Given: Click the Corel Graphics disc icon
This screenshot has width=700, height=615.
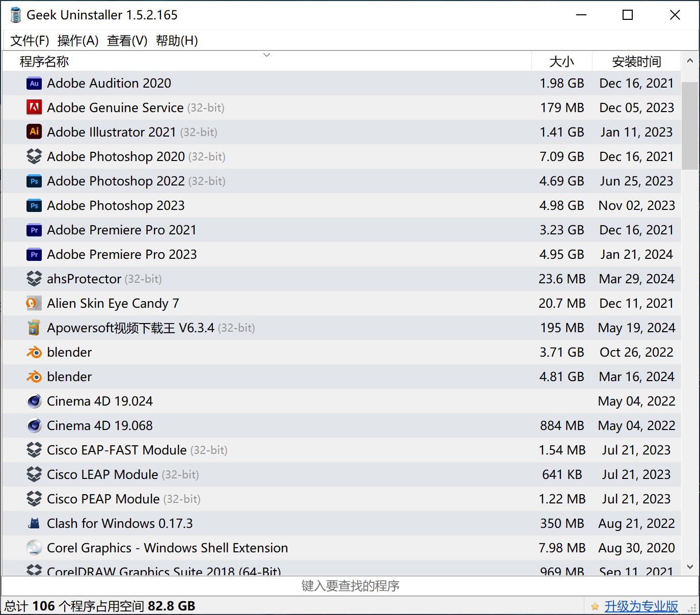Looking at the screenshot, I should click(x=34, y=548).
